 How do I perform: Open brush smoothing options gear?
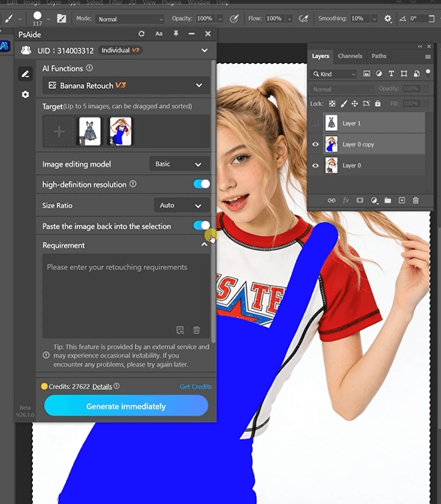click(388, 19)
